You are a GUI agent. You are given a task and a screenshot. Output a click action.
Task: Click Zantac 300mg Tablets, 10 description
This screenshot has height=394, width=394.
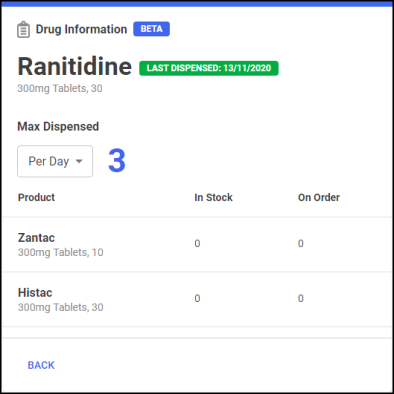pyautogui.click(x=61, y=252)
